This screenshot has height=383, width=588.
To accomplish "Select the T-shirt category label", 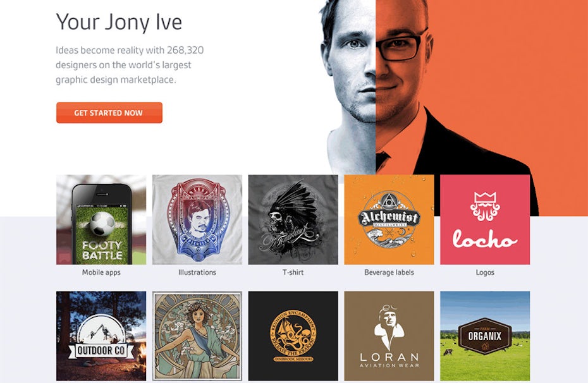I will (x=293, y=272).
